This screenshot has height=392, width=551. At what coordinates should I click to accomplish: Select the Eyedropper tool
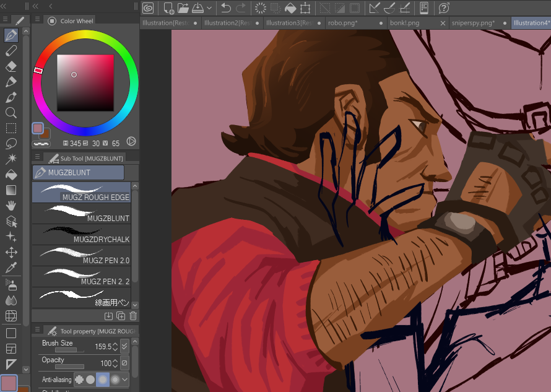[x=11, y=268]
